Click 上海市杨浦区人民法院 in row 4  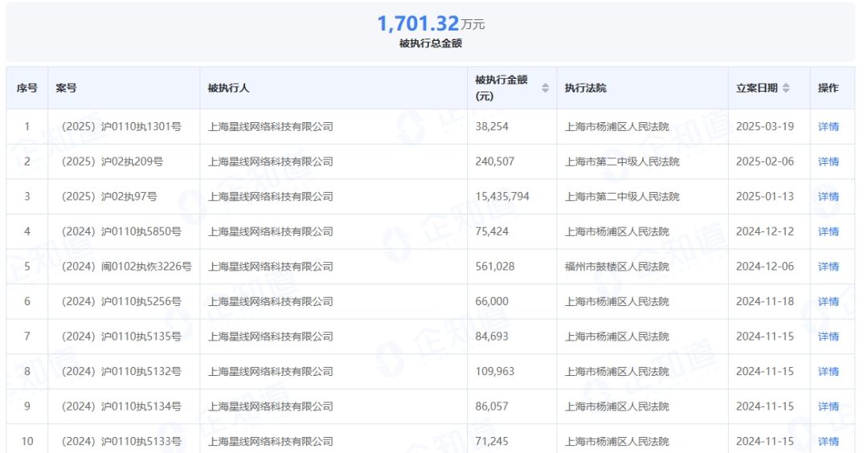pos(616,231)
